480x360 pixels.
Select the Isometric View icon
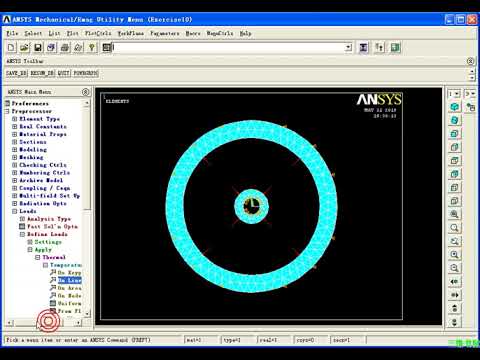[x=454, y=107]
